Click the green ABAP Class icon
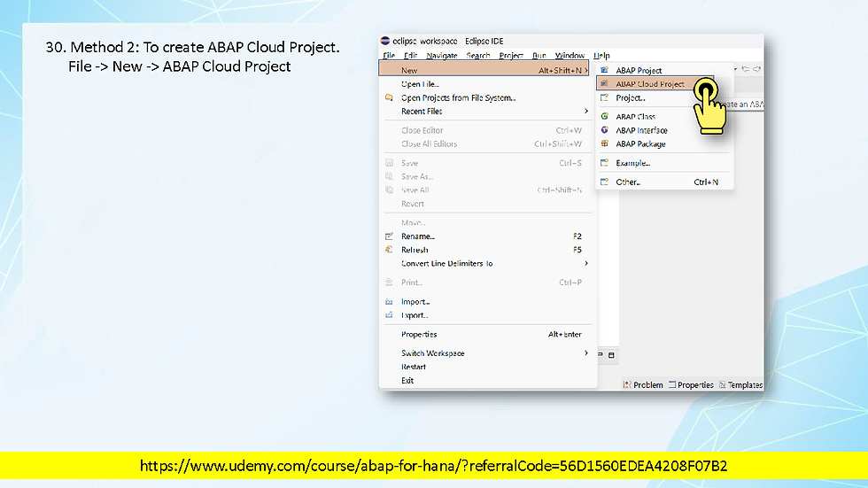The height and width of the screenshot is (488, 868). [604, 116]
